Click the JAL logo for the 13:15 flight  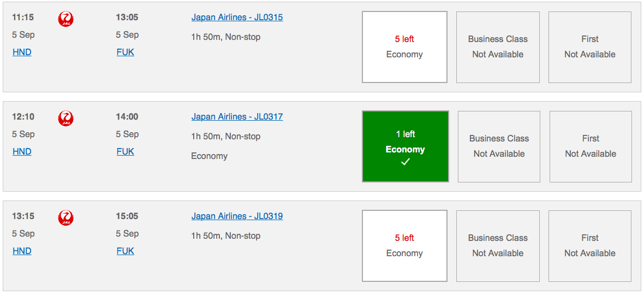point(66,218)
